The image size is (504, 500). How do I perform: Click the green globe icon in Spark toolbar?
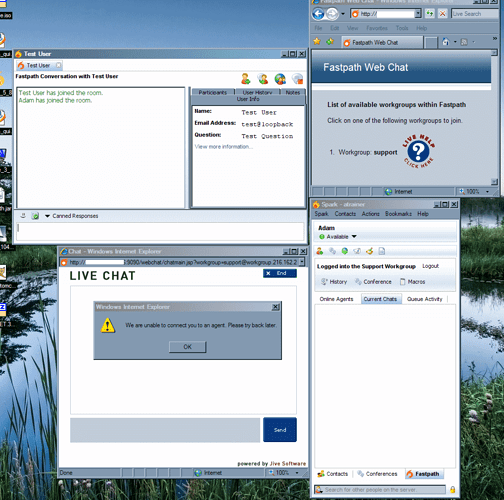345,251
